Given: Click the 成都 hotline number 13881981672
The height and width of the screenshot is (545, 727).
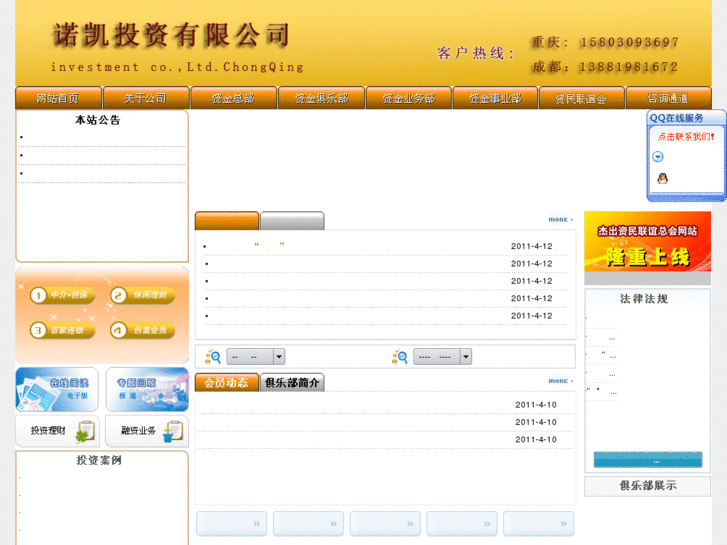Looking at the screenshot, I should [x=629, y=67].
